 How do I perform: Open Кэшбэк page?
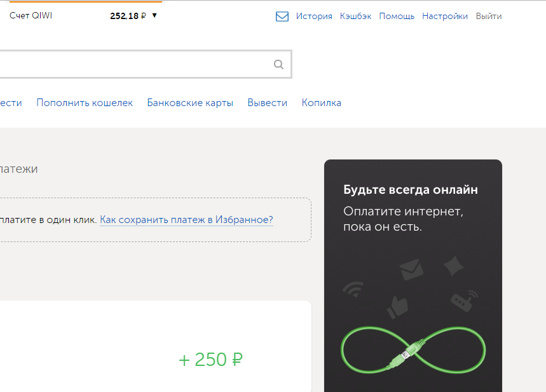tap(356, 16)
